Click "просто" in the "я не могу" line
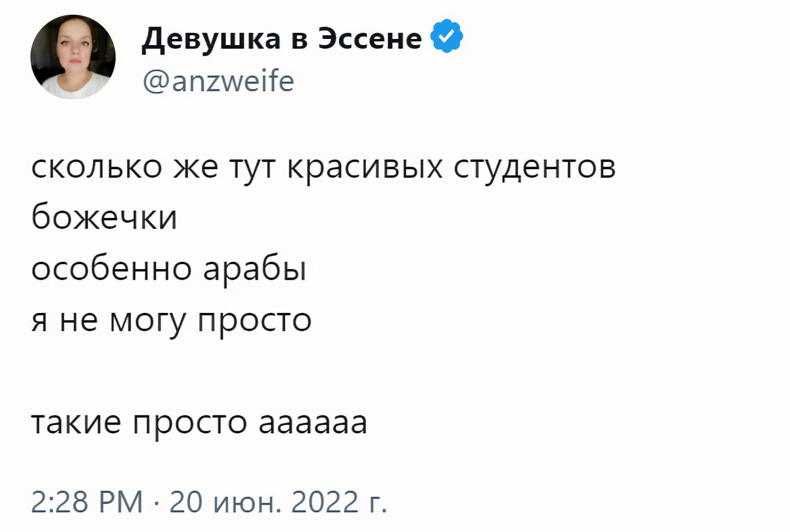 coord(252,322)
